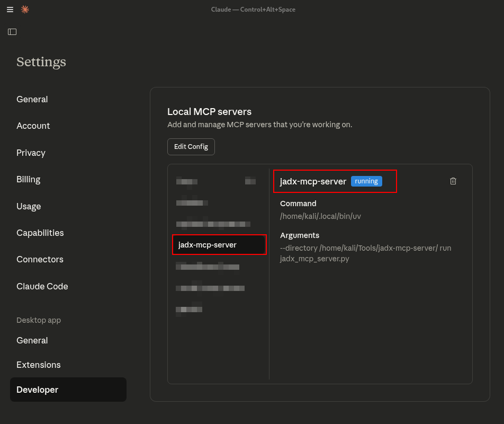Open the Privacy settings page
This screenshot has width=504, height=424.
(x=31, y=153)
